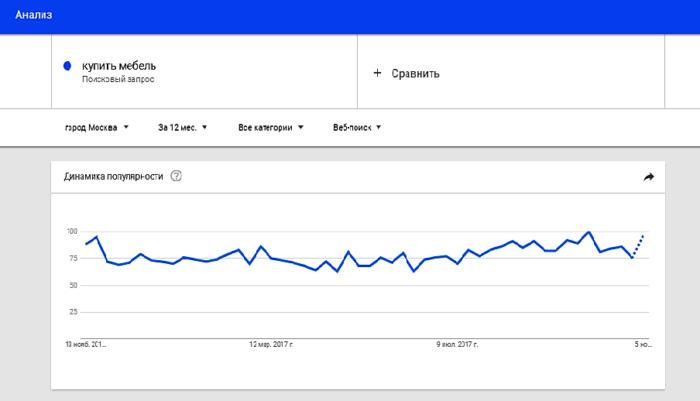
Task: Click the blue dot beside купить мебель
Action: coord(67,66)
